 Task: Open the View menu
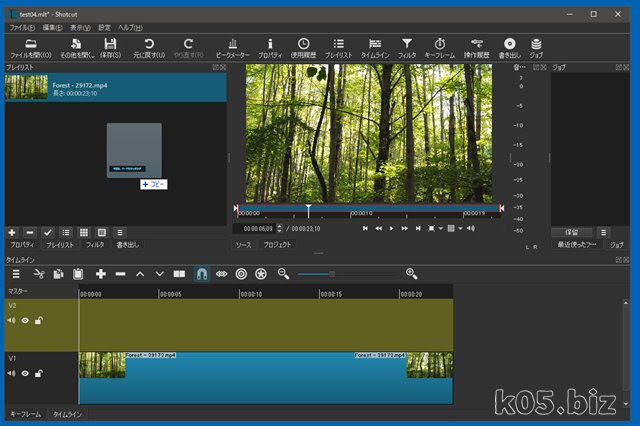80,28
